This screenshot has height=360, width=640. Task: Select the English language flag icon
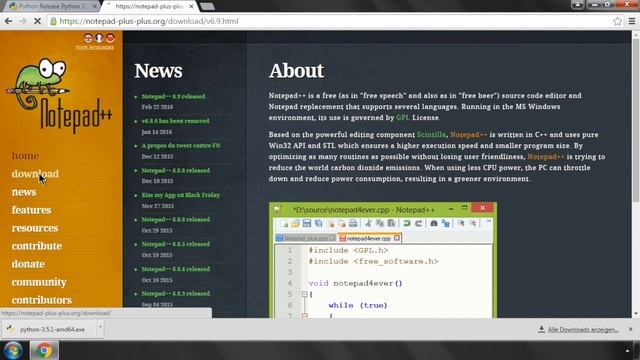[x=88, y=38]
